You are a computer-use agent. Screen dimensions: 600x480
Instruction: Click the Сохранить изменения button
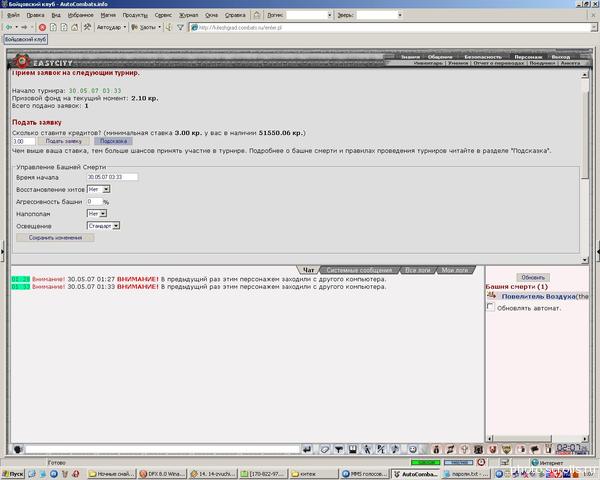tap(55, 238)
